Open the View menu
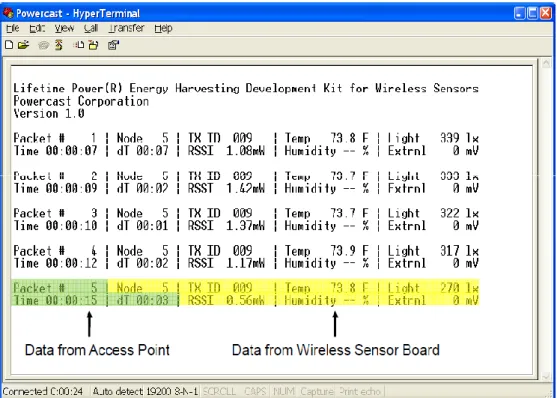557x398 pixels. (64, 28)
